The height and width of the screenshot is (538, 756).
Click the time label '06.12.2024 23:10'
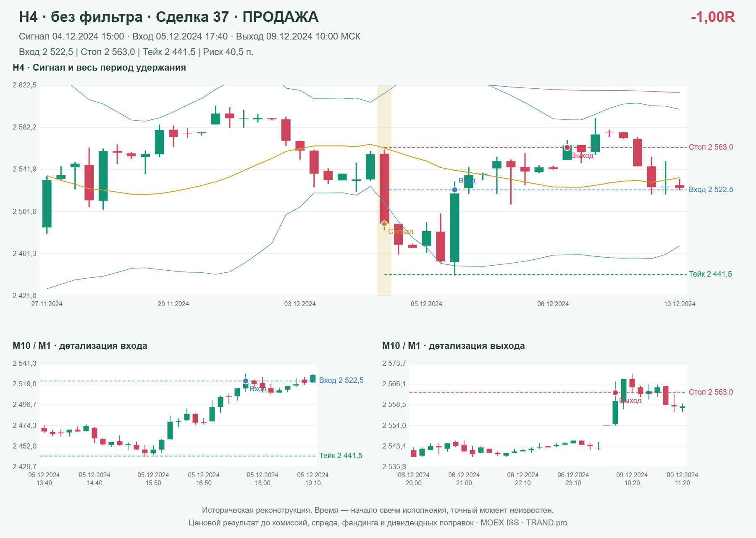(x=573, y=479)
